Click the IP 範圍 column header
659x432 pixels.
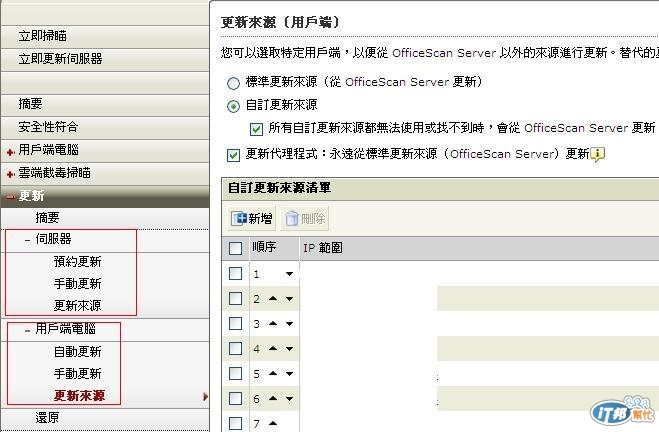323,248
